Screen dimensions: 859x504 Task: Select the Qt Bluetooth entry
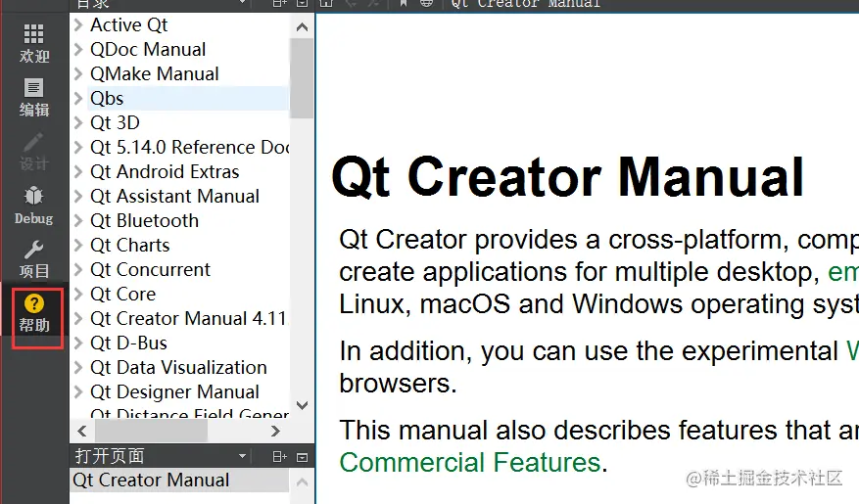tap(145, 220)
